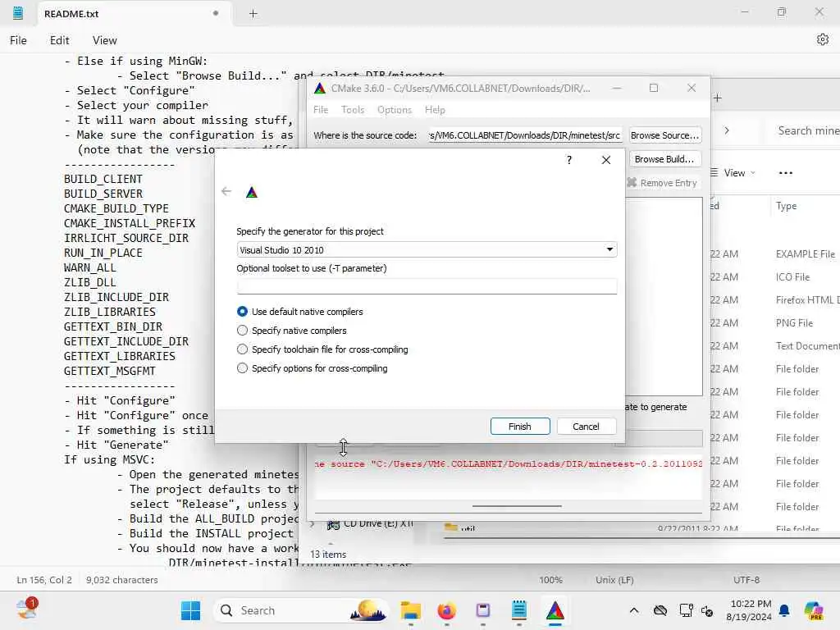Screen dimensions: 840x630
Task: Click the 13 items status text in Explorer
Action: tap(328, 555)
